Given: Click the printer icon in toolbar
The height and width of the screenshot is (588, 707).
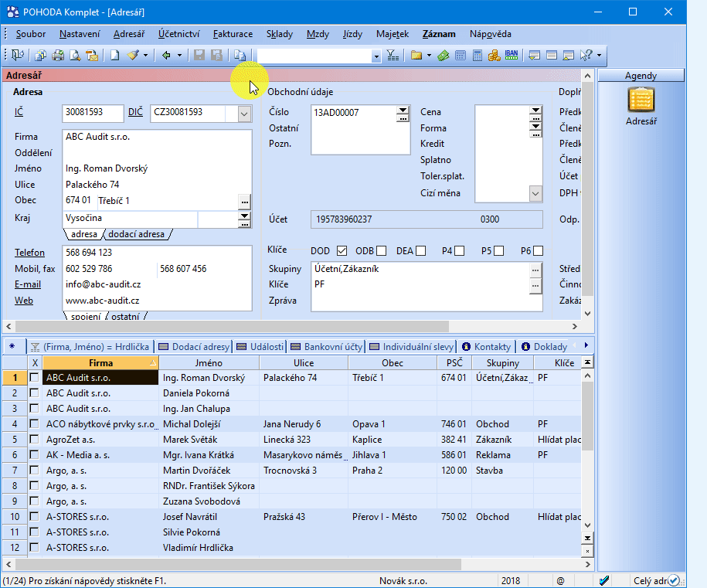Looking at the screenshot, I should 58,56.
